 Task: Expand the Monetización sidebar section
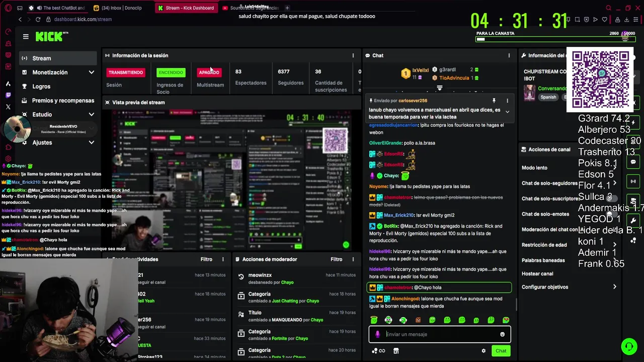tap(58, 72)
